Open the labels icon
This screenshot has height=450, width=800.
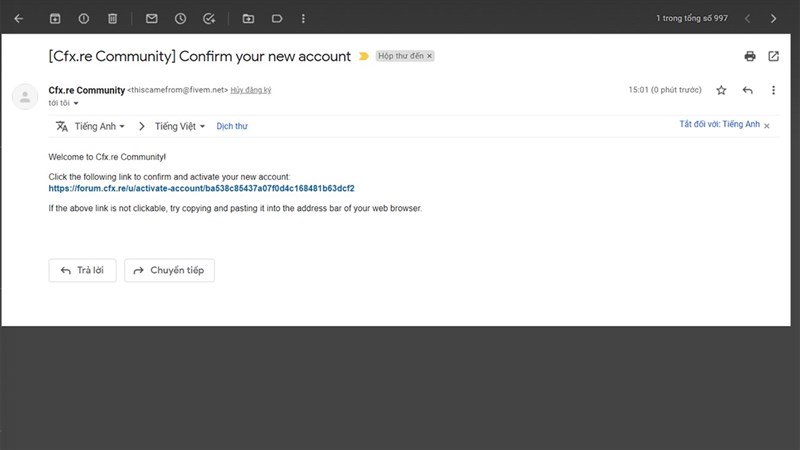[x=277, y=19]
